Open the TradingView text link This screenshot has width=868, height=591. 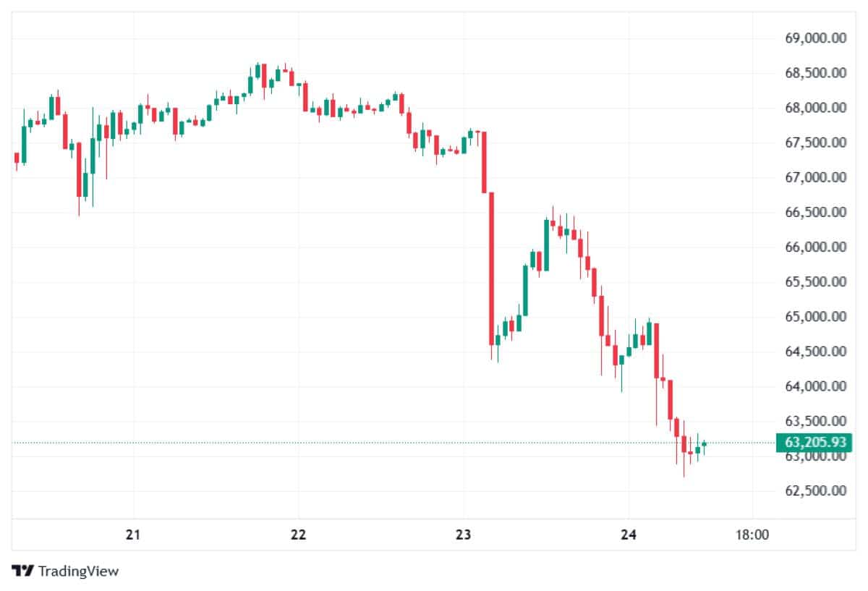click(78, 571)
